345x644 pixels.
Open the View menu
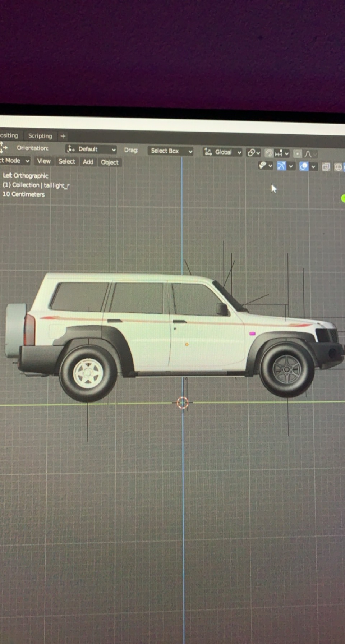44,161
